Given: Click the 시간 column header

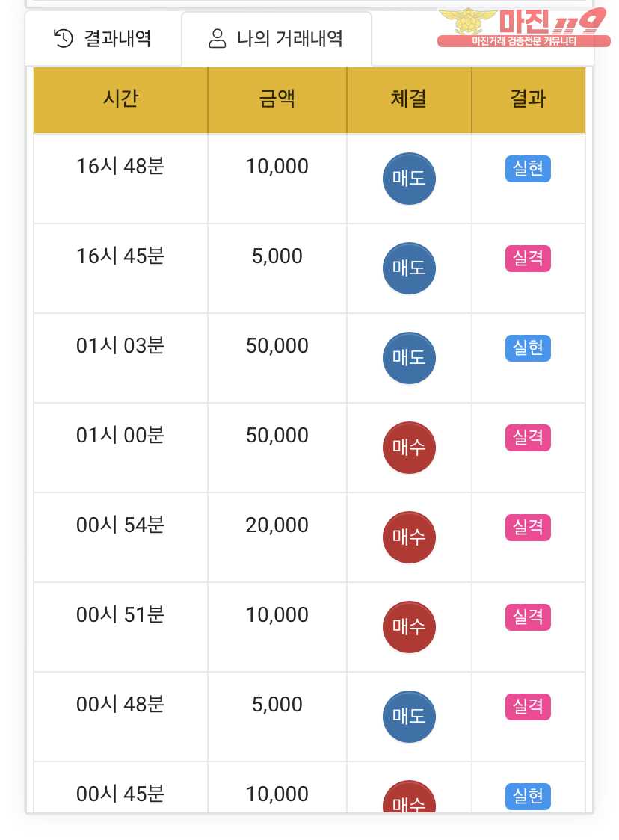Looking at the screenshot, I should tap(120, 99).
